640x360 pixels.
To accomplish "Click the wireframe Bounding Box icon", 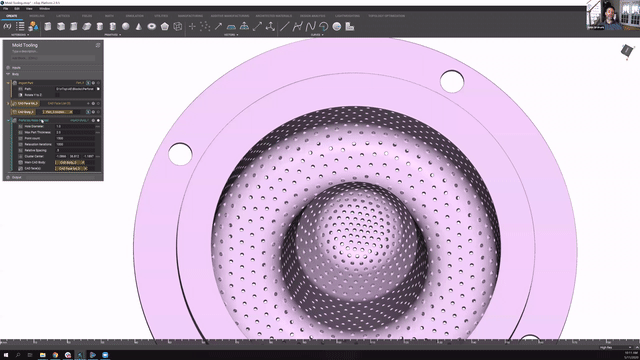I will click(178, 27).
